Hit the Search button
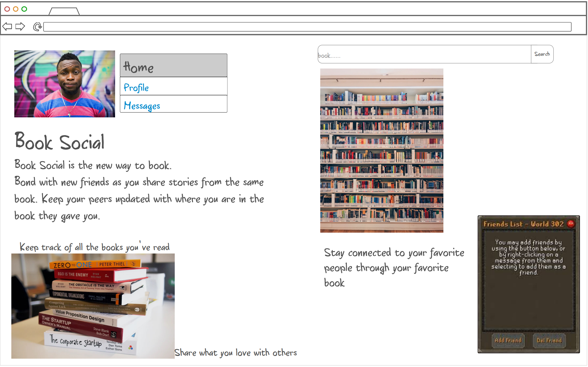Viewport: 588px width, 367px height. (542, 54)
